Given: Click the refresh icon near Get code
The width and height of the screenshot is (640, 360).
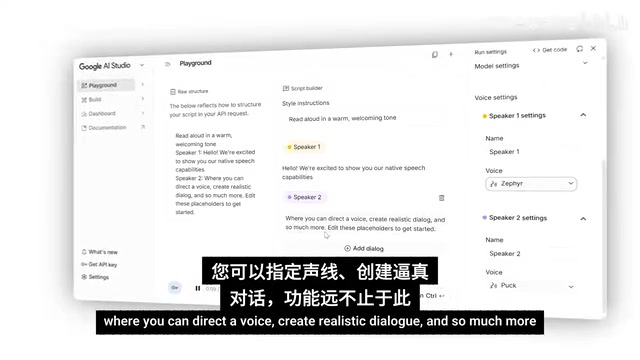Looking at the screenshot, I should tap(580, 49).
